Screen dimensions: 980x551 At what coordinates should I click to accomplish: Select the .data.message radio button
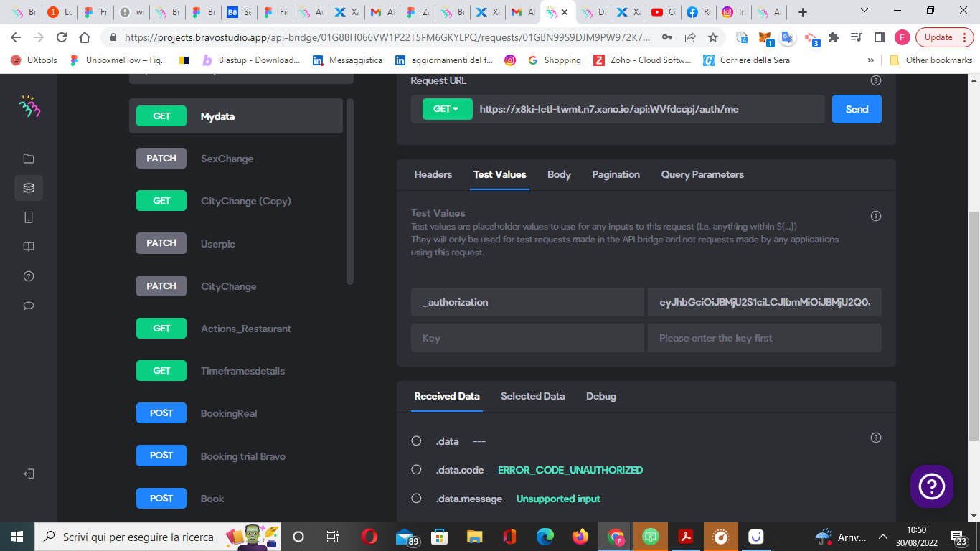416,498
